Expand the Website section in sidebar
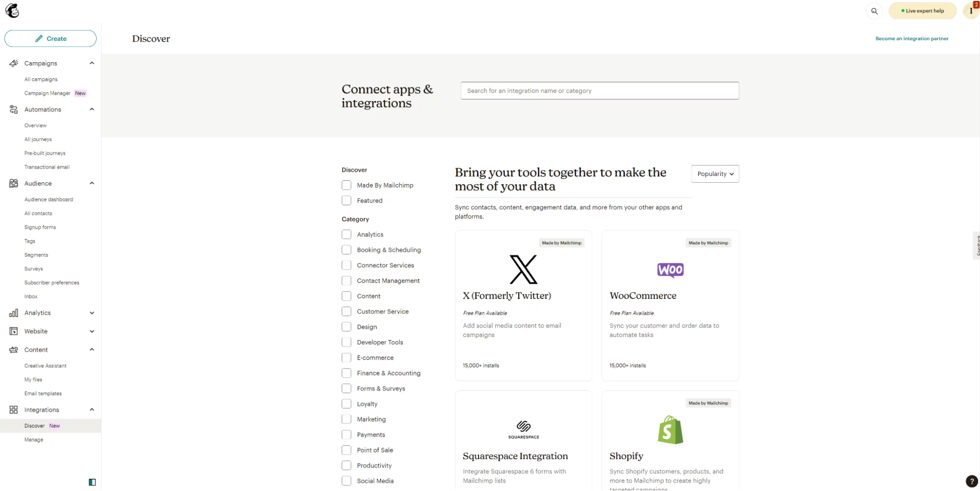 coord(92,331)
